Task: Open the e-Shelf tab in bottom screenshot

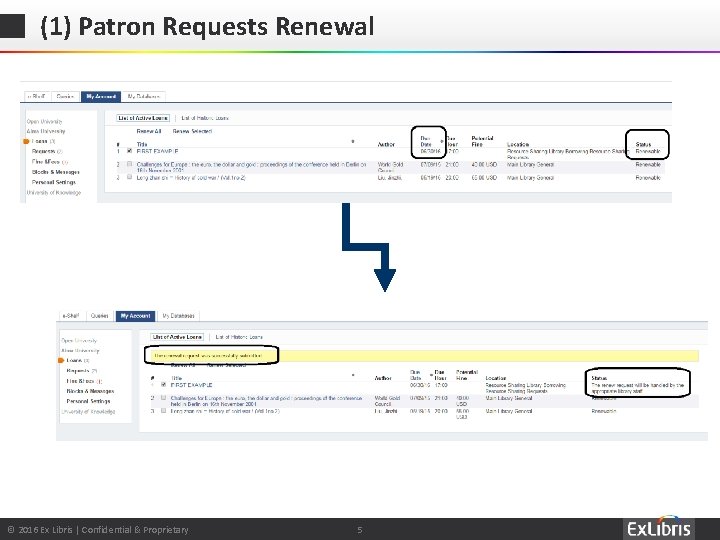Action: [x=71, y=316]
